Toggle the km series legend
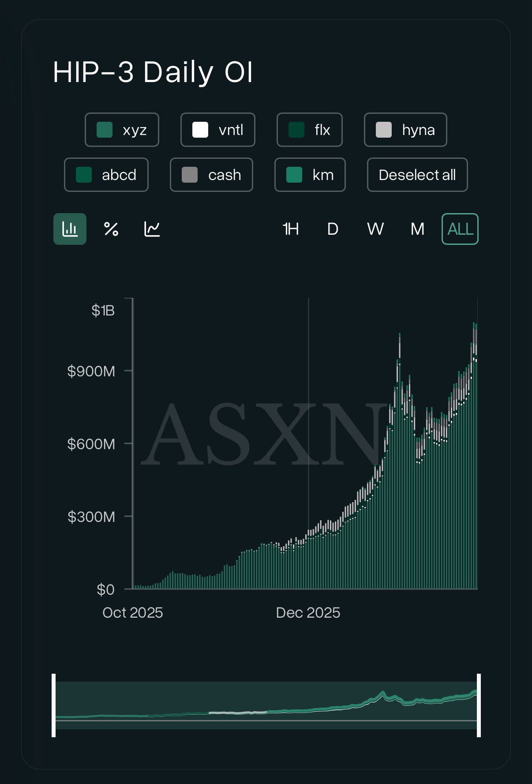Screen dimensions: 532x784 tap(310, 175)
